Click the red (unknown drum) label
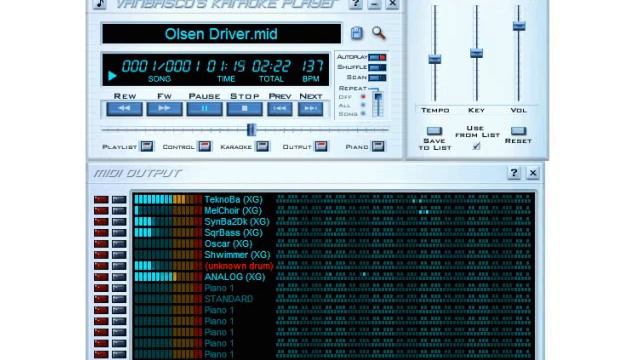The height and width of the screenshot is (360, 640). (x=239, y=266)
